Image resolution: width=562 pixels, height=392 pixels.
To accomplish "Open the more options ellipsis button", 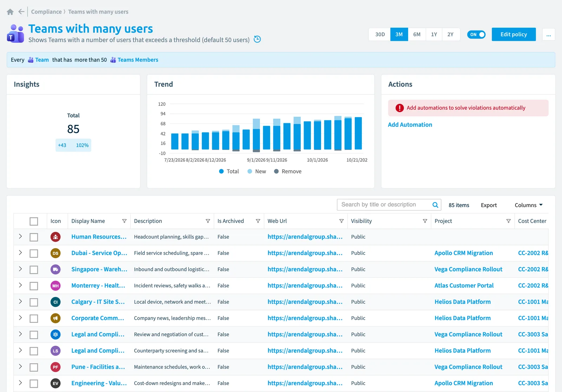I will (x=549, y=34).
